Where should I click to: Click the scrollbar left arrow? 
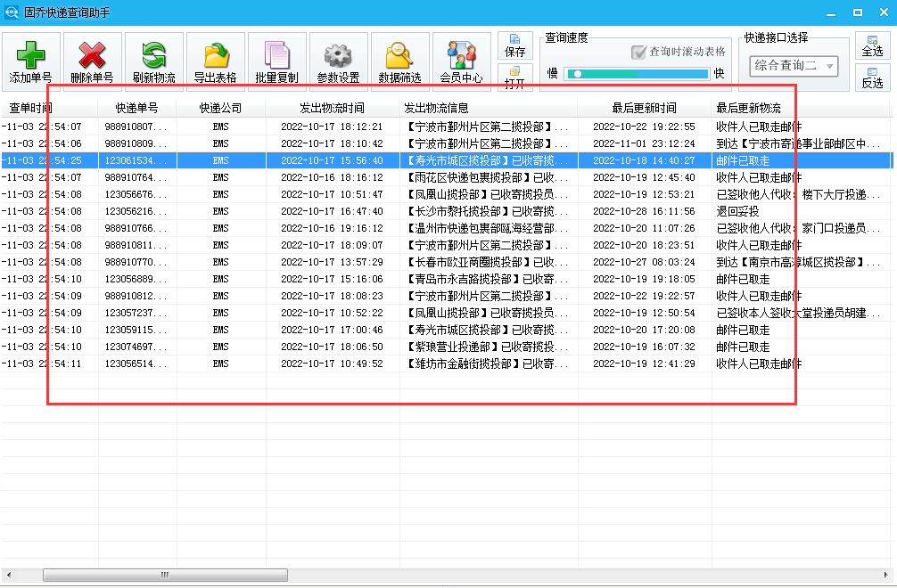8,575
